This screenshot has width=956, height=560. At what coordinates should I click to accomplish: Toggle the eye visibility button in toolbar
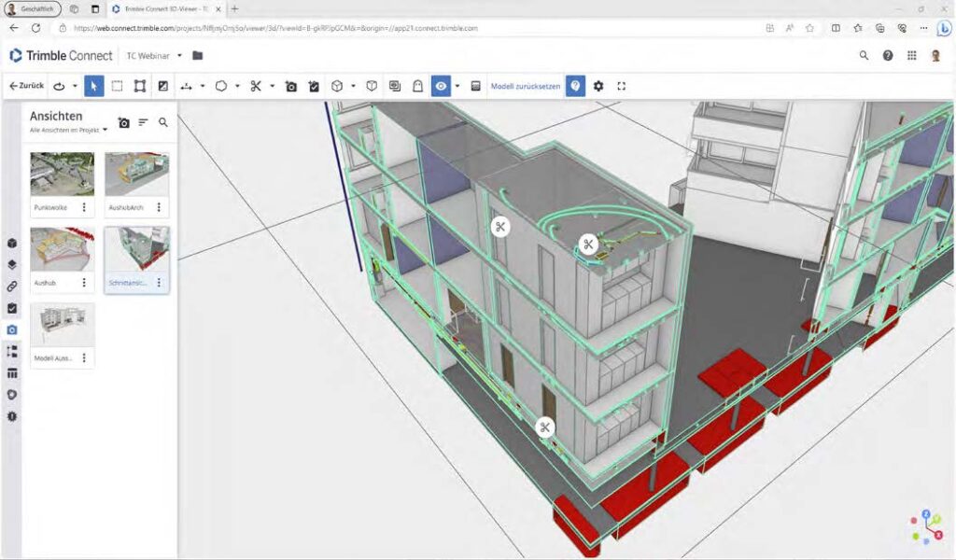point(441,86)
